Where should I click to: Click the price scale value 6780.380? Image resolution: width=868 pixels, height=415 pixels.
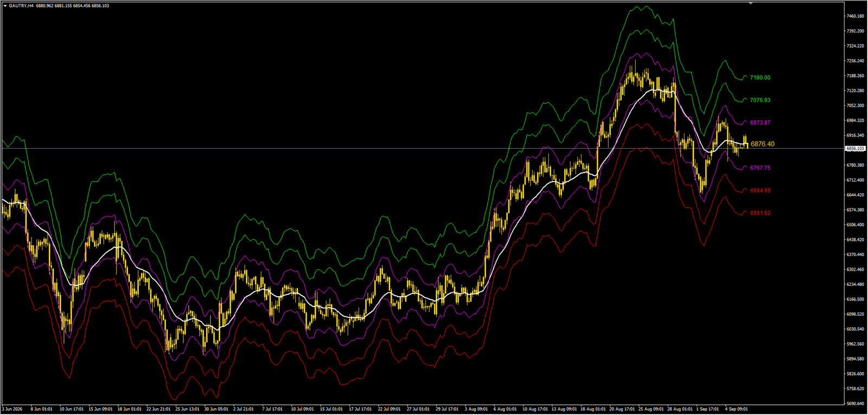click(x=855, y=165)
